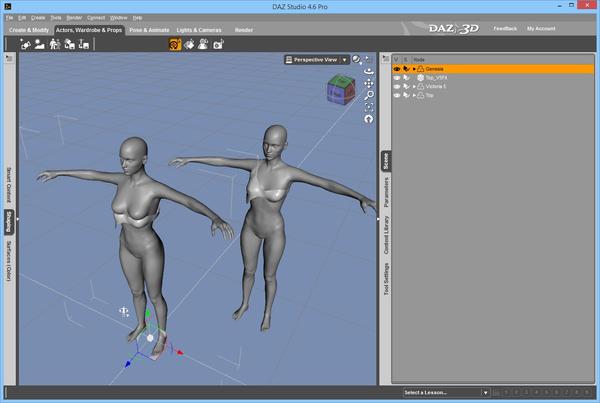
Task: Click the My Account link
Action: [x=541, y=29]
